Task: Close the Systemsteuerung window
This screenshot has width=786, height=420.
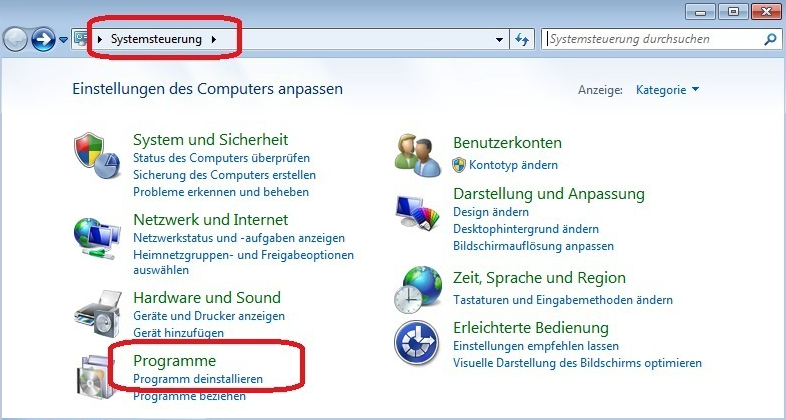Action: (766, 11)
